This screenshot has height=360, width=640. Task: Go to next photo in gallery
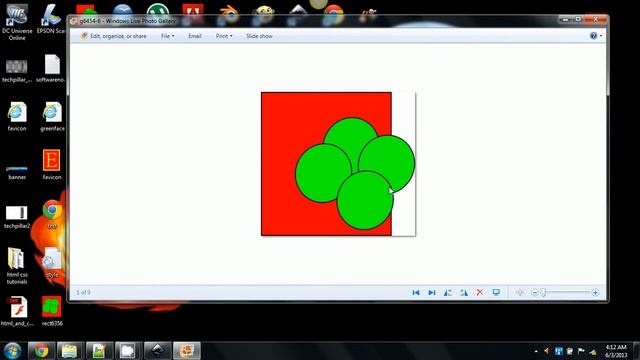[x=432, y=292]
